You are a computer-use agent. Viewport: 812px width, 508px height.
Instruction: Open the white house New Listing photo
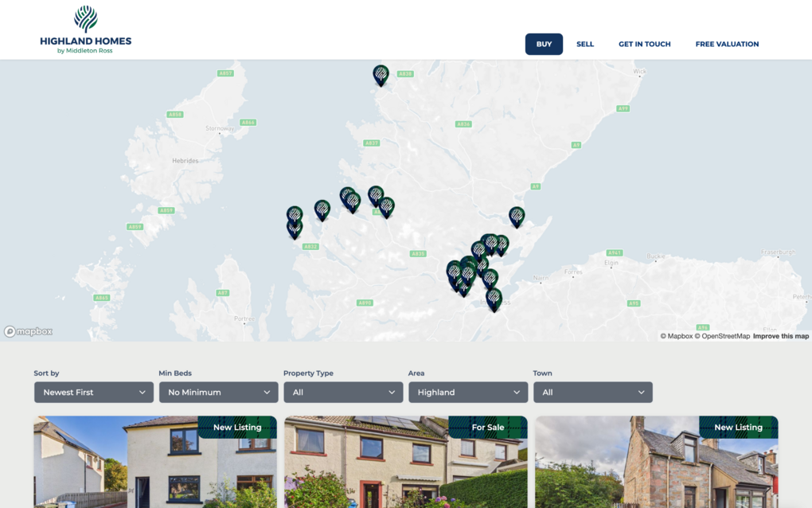155,462
